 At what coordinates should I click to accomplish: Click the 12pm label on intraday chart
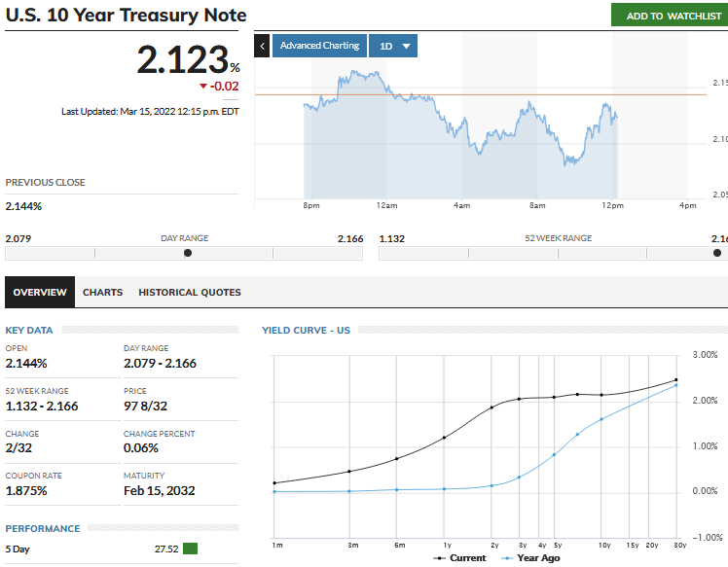612,205
